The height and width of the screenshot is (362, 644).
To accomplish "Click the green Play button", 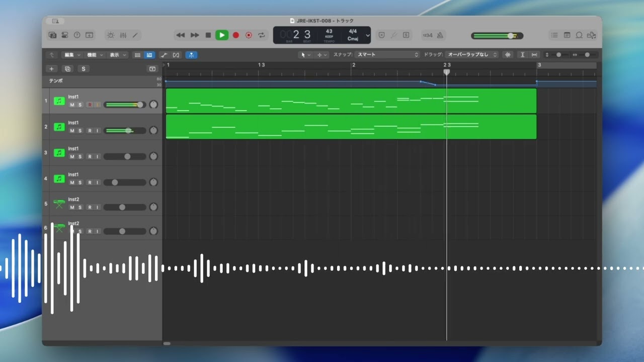I will [221, 35].
